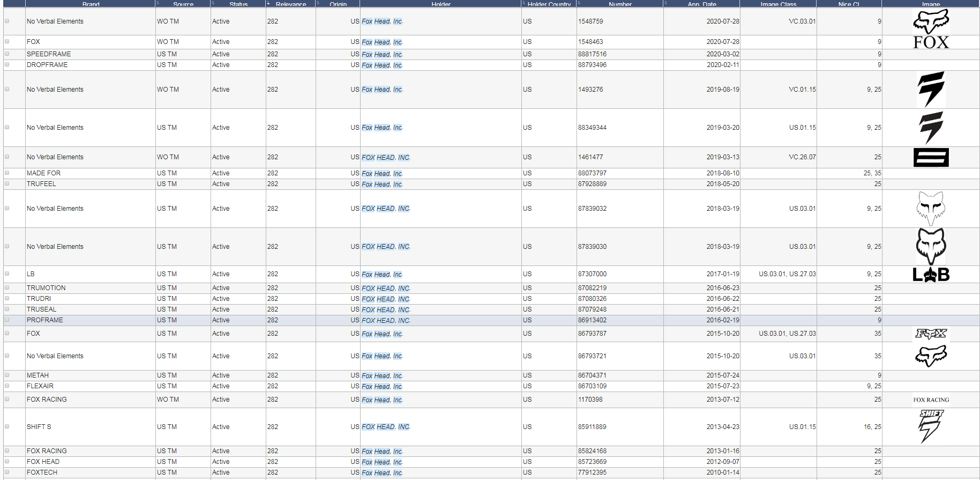View the lightning bolt logo for 88349344
The height and width of the screenshot is (480, 980).
[931, 128]
